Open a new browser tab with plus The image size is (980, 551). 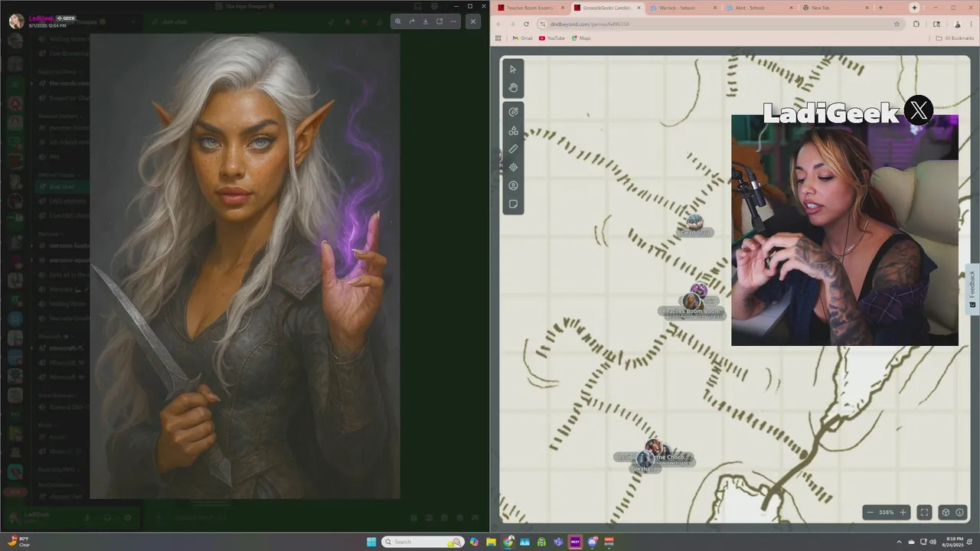[x=880, y=8]
